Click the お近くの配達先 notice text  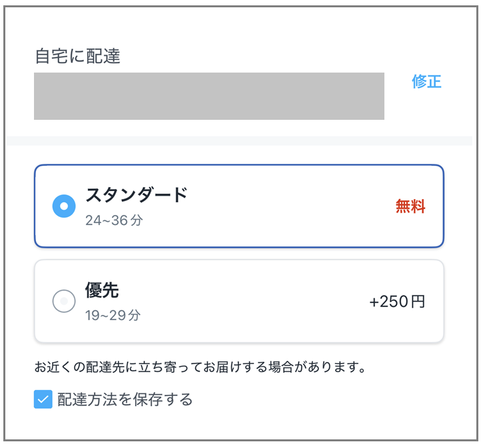point(200,367)
